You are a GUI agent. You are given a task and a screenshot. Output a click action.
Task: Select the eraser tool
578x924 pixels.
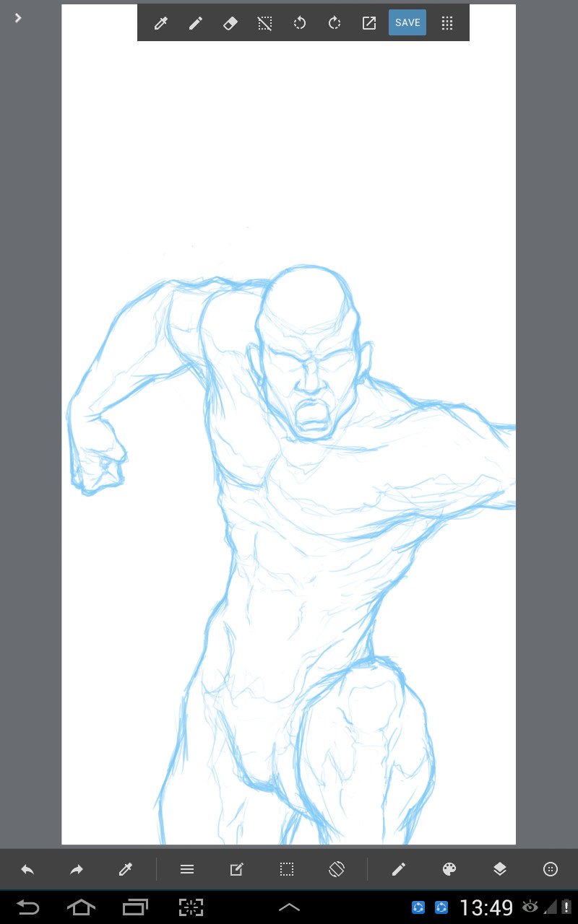[x=230, y=23]
